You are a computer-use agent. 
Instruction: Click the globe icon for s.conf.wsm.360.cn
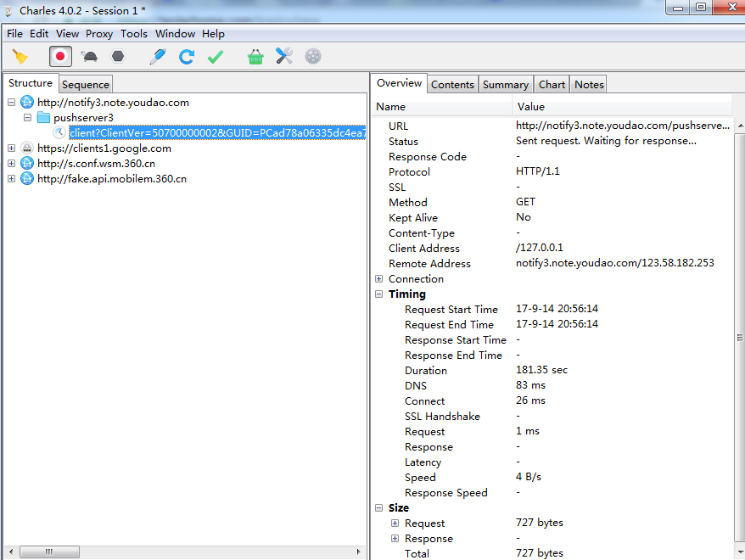(27, 164)
